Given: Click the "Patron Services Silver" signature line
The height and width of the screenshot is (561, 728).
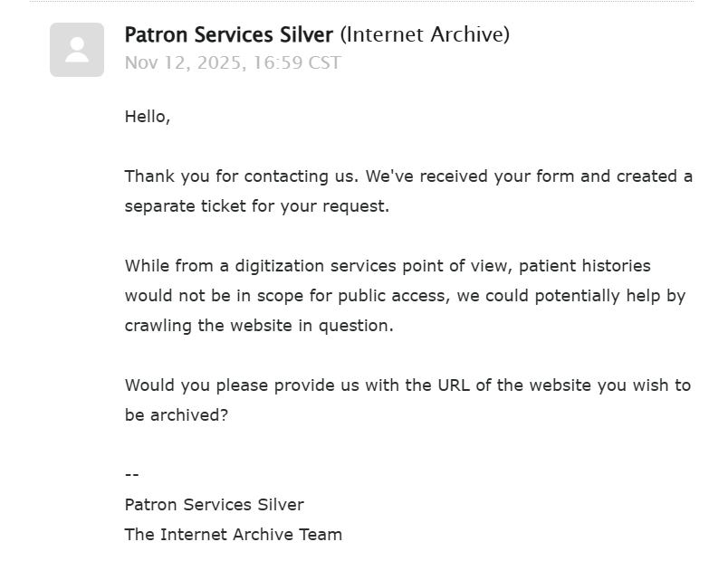Looking at the screenshot, I should [x=215, y=504].
